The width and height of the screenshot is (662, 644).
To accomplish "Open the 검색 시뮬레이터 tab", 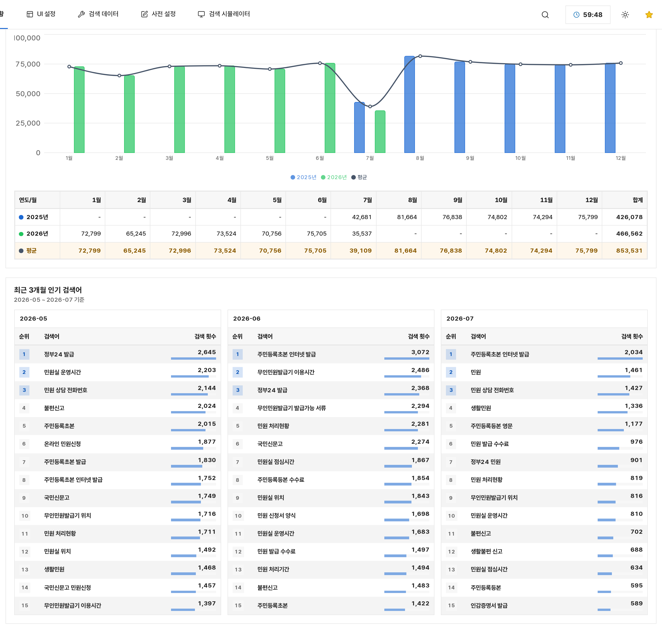I will coord(224,14).
